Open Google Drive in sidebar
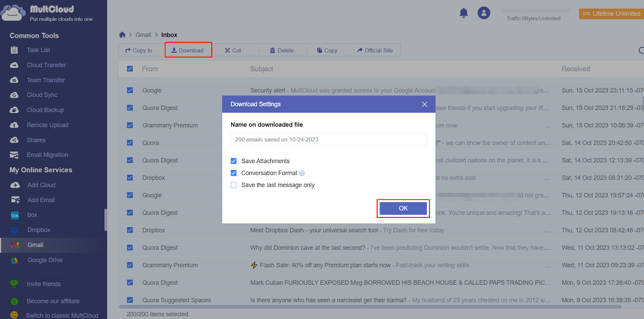Image resolution: width=644 pixels, height=319 pixels. (45, 260)
